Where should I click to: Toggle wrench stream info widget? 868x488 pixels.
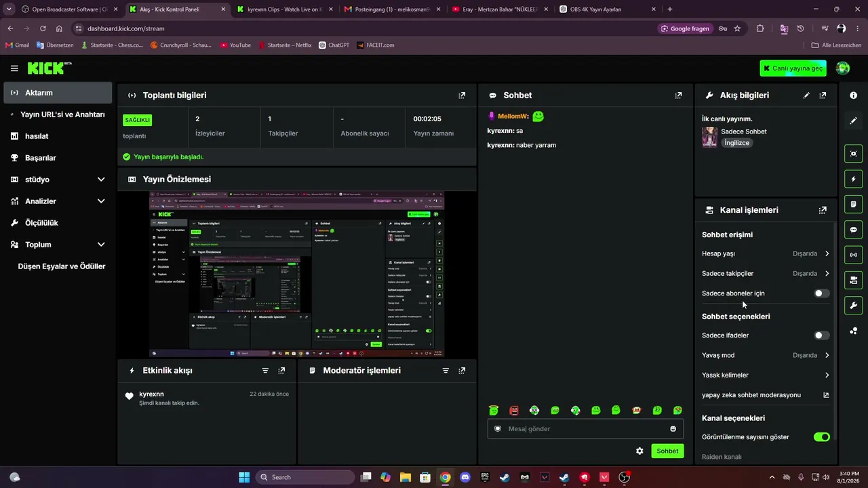(853, 305)
